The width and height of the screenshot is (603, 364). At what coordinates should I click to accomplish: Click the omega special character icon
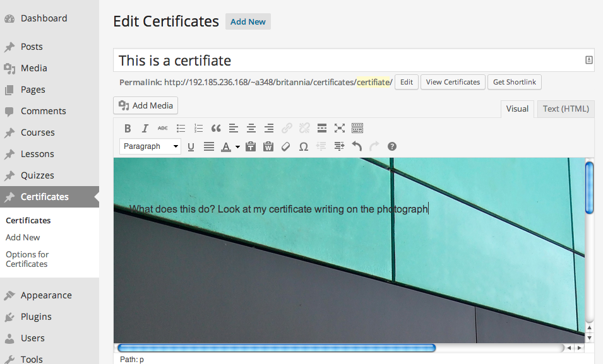coord(303,146)
